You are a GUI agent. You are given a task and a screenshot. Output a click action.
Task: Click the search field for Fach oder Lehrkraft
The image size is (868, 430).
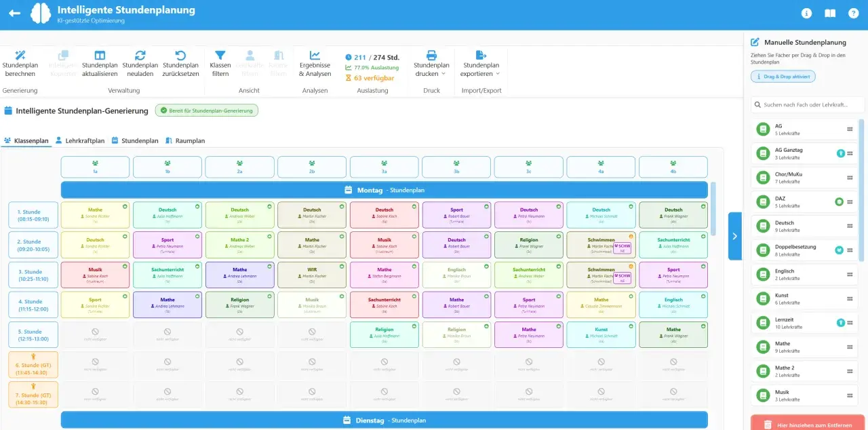point(808,105)
